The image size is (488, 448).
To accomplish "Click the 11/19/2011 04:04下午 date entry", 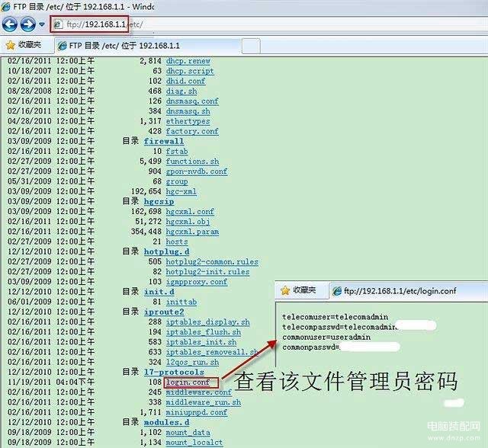I will 51,382.
